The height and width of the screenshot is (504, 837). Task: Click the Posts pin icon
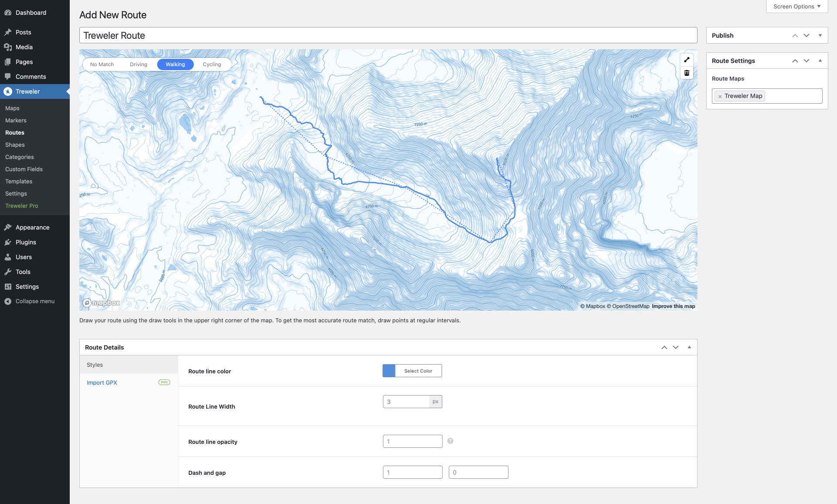click(x=8, y=32)
